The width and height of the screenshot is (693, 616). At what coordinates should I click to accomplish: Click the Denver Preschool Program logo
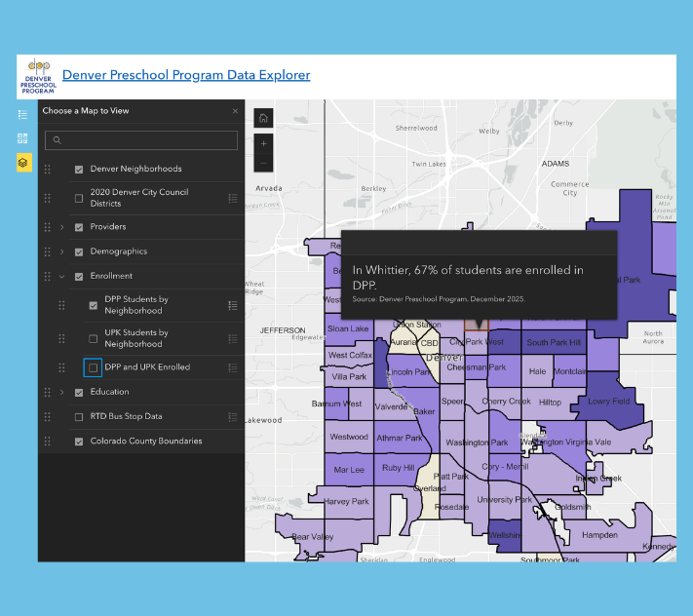click(x=38, y=76)
